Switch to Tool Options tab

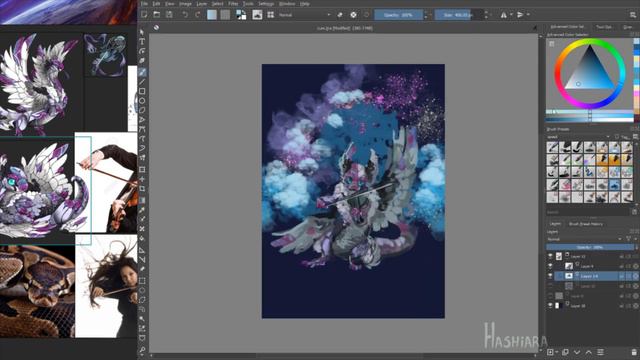pyautogui.click(x=604, y=27)
